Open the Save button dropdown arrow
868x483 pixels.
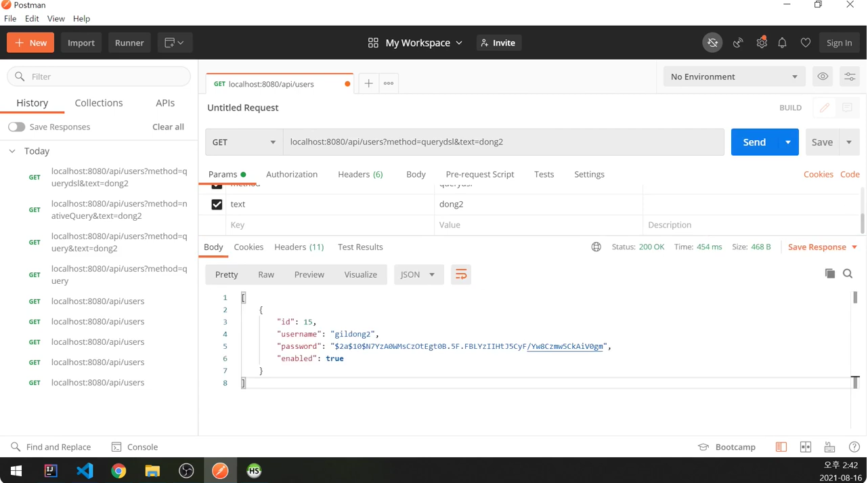849,142
